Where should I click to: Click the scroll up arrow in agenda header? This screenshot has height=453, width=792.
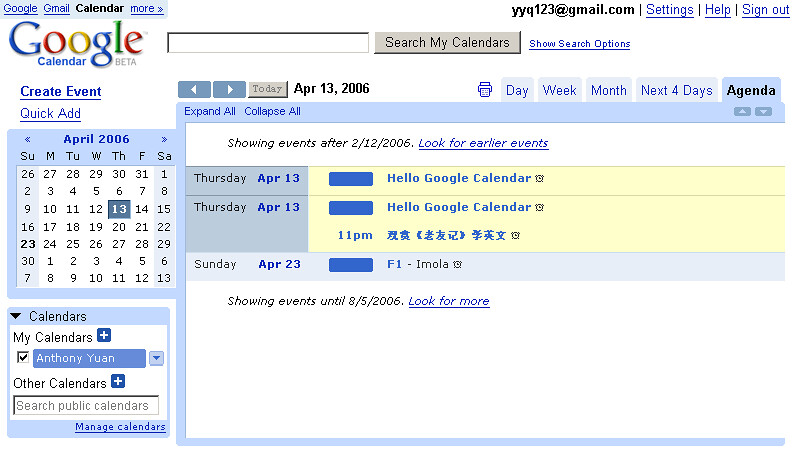(742, 112)
